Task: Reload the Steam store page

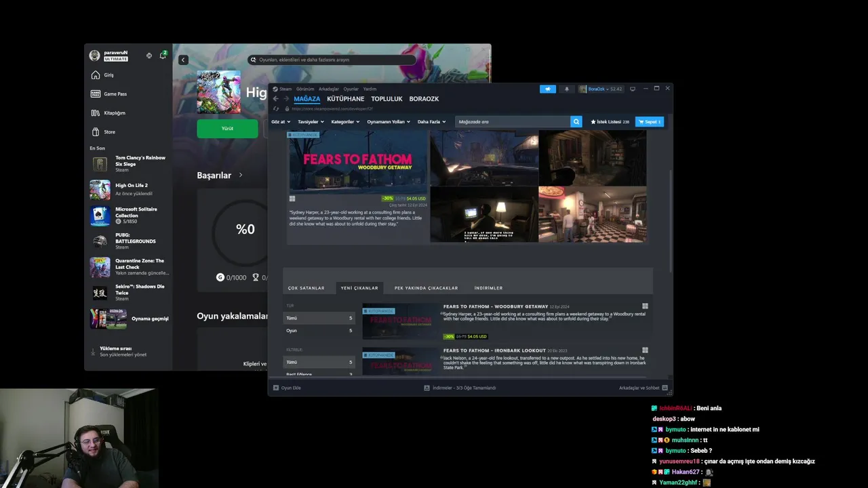Action: 275,108
